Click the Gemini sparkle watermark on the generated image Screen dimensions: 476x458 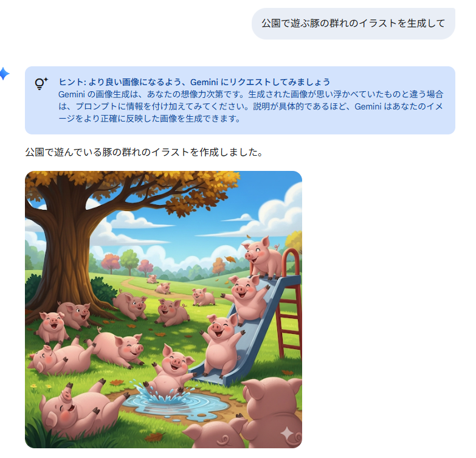pyautogui.click(x=287, y=434)
